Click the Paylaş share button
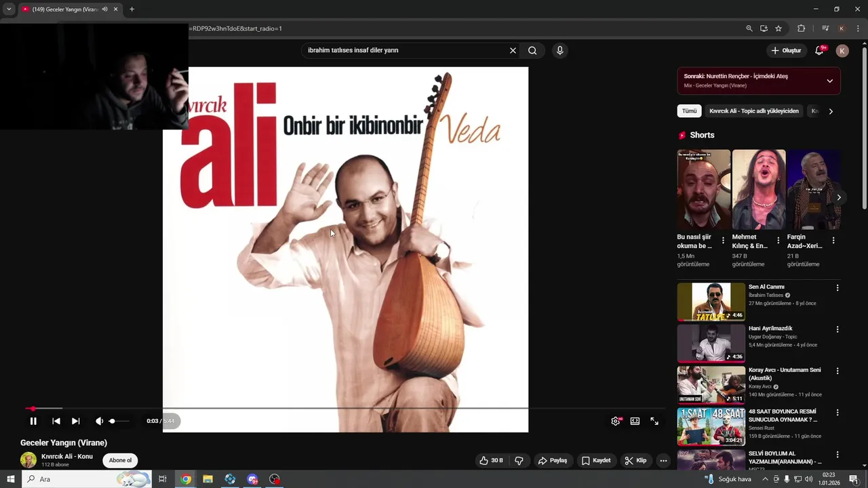This screenshot has height=488, width=868. pos(553,461)
